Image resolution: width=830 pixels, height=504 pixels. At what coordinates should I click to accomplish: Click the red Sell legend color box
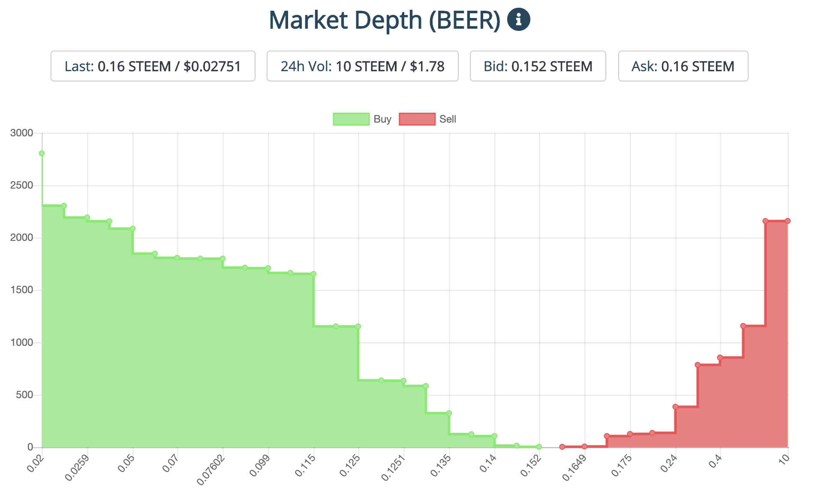pos(417,119)
